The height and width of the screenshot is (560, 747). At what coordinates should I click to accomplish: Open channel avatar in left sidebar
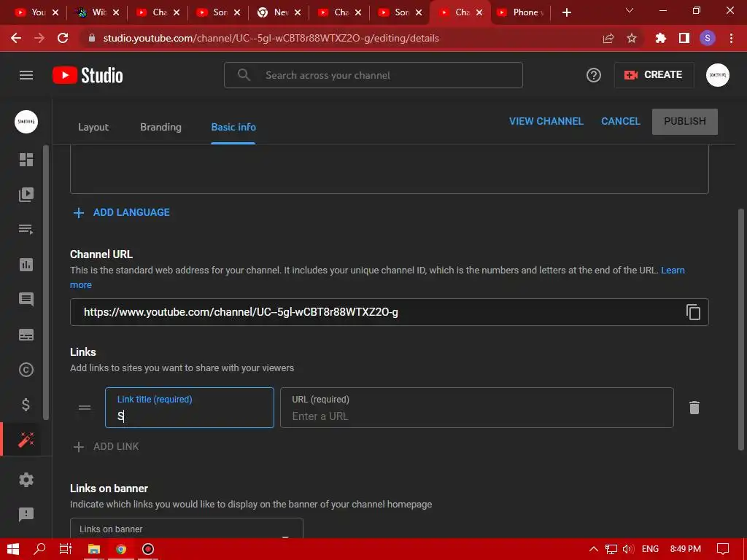(26, 122)
